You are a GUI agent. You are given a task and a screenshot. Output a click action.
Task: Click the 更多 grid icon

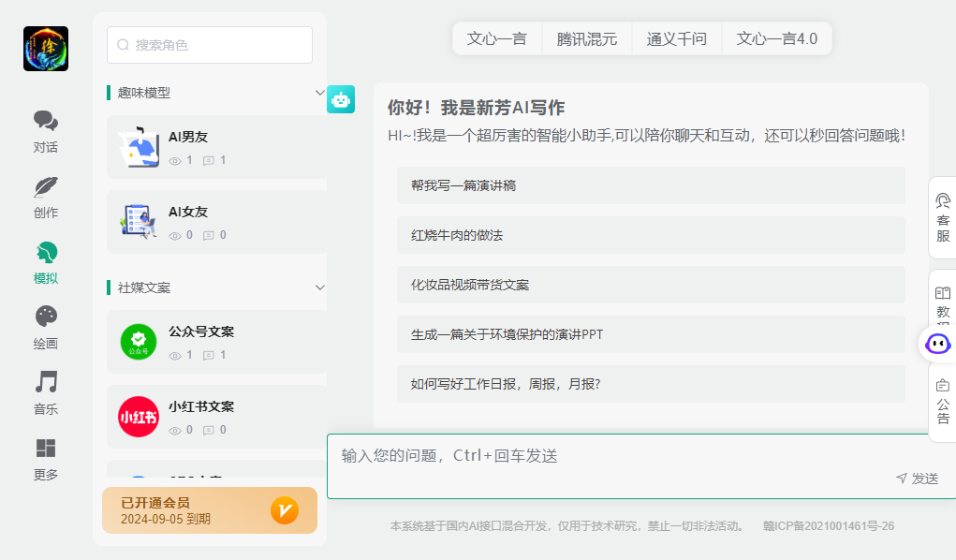tap(45, 448)
